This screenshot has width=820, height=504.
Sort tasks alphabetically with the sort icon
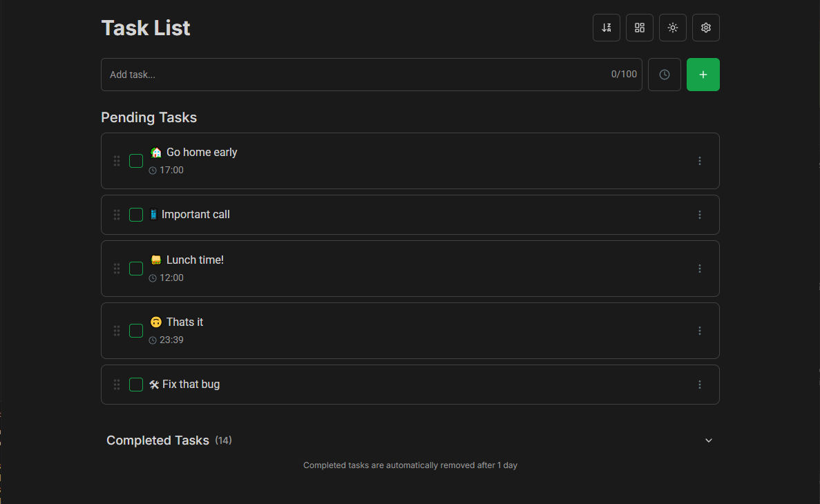point(606,28)
